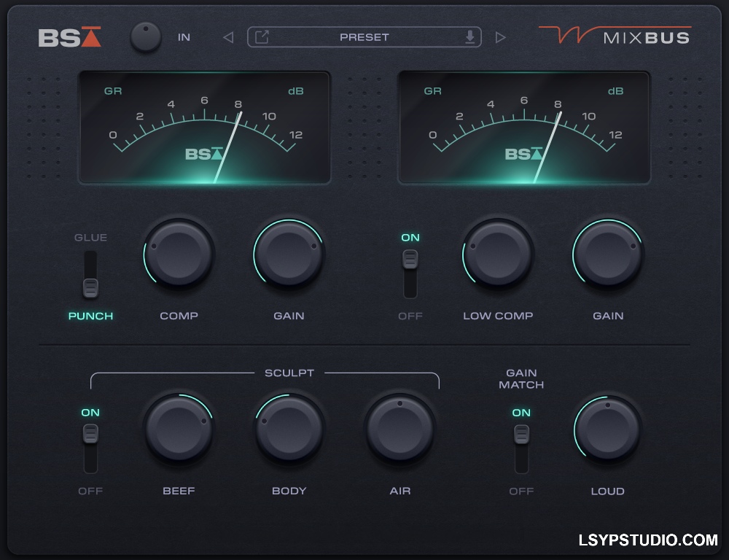
Task: Click the AIR knob
Action: (399, 429)
